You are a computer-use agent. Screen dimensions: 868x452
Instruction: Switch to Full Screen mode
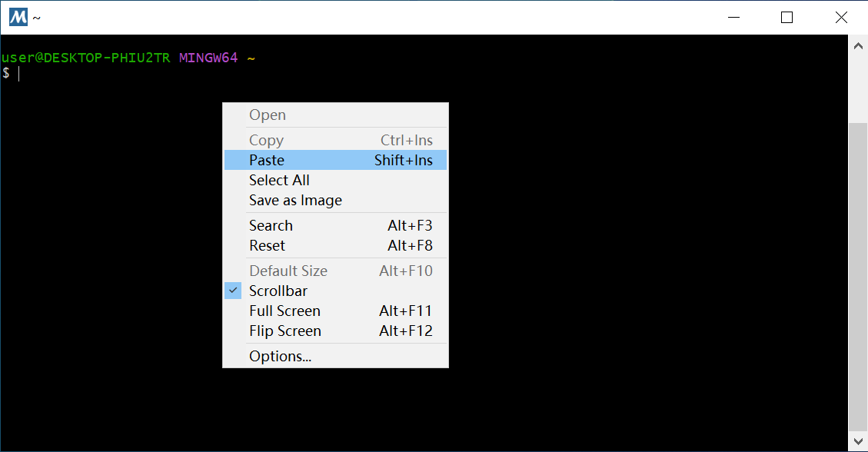click(284, 311)
